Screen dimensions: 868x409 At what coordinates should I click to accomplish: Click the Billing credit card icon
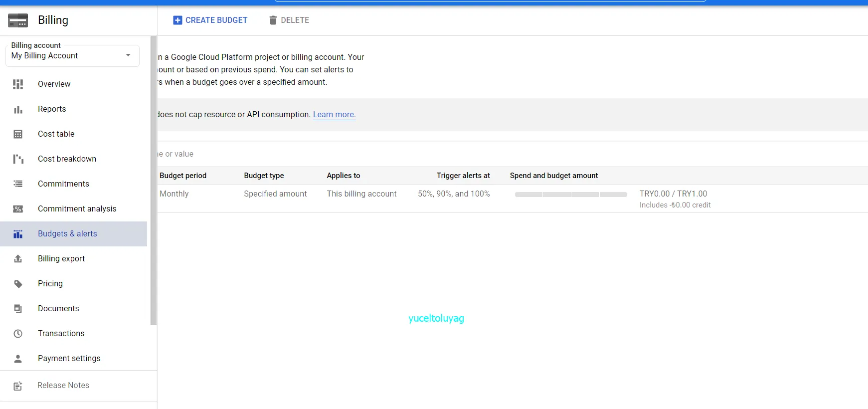[x=18, y=20]
